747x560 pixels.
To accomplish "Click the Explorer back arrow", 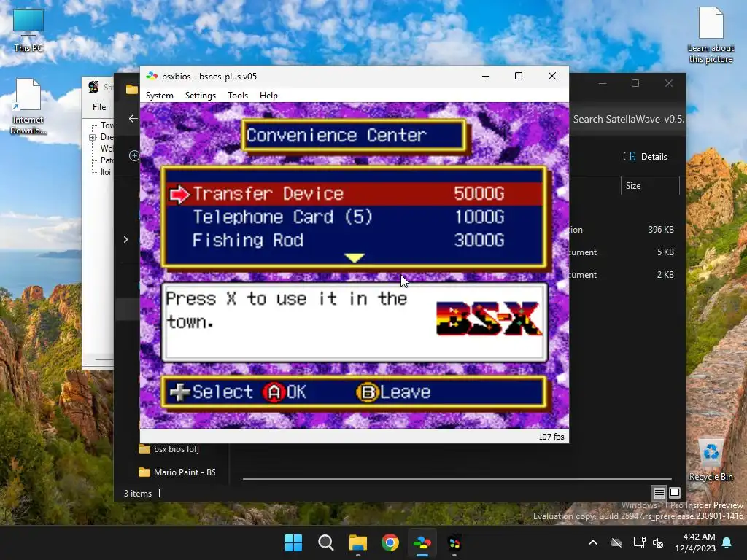I will click(x=133, y=119).
